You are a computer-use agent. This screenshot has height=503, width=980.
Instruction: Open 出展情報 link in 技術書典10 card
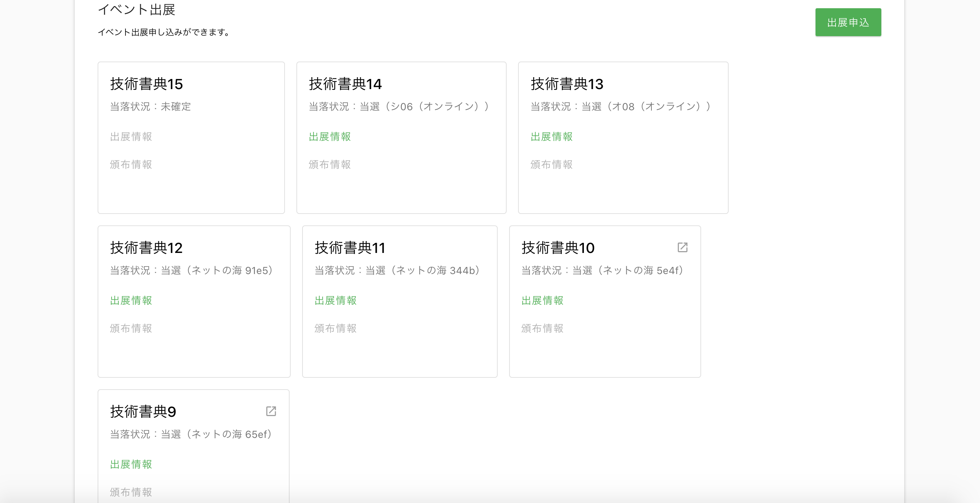[x=542, y=301]
